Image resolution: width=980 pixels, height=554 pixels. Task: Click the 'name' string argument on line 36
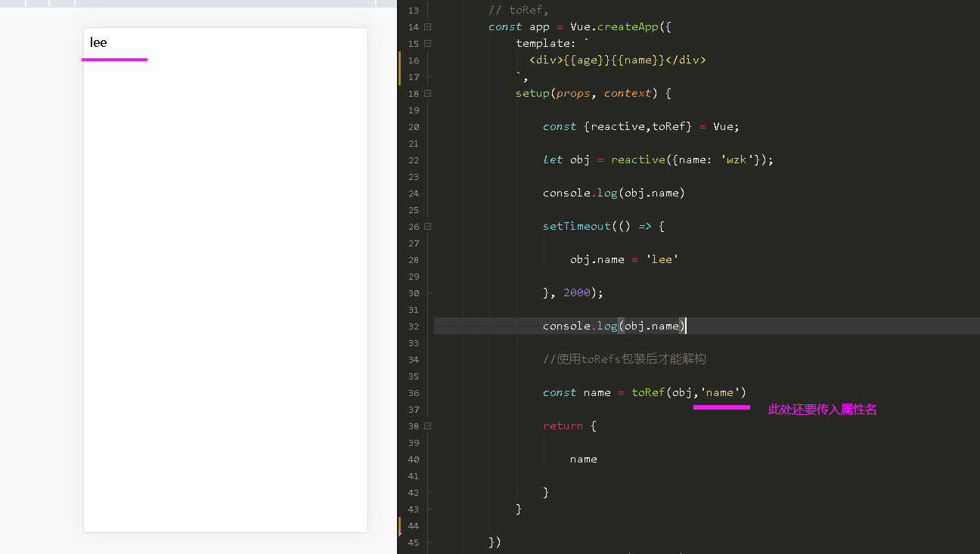[x=720, y=392]
